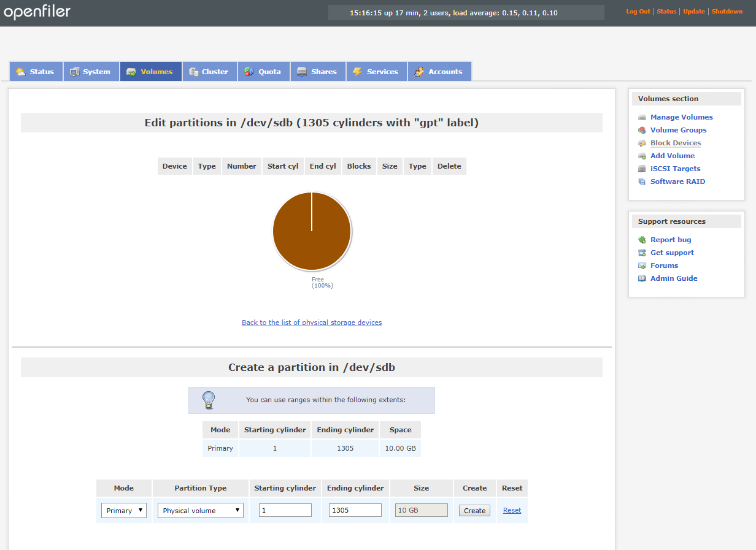Expand the Partition Type dropdown
The image size is (756, 550).
pyautogui.click(x=201, y=511)
